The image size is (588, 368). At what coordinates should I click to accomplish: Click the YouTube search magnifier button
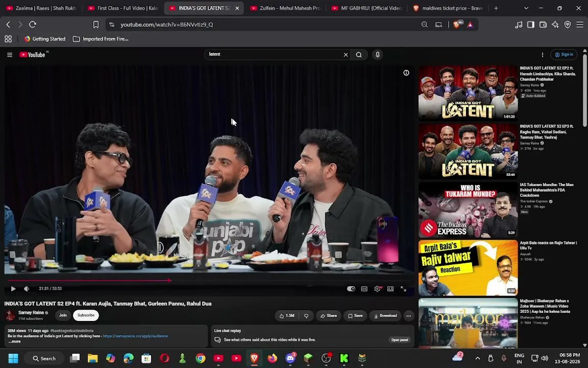pyautogui.click(x=359, y=55)
